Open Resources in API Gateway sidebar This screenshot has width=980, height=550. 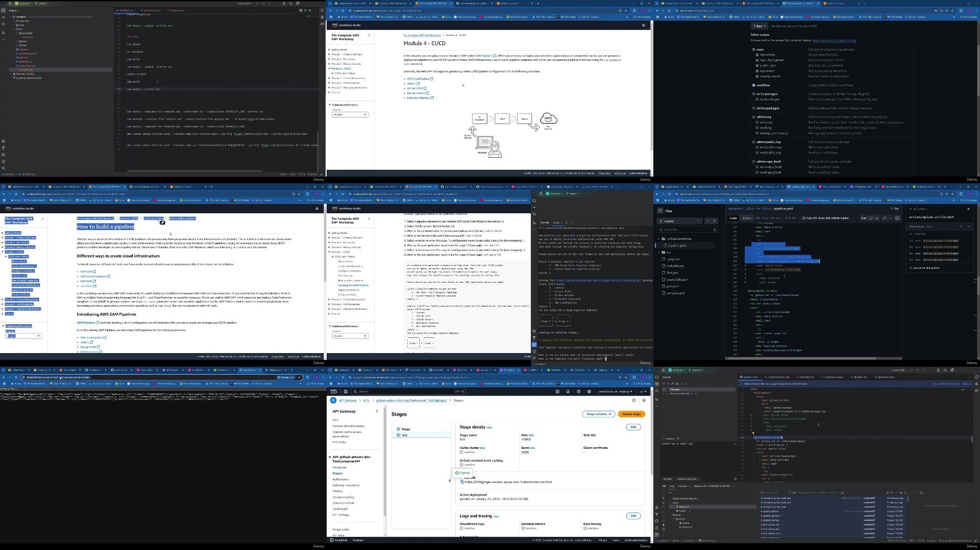pos(340,467)
